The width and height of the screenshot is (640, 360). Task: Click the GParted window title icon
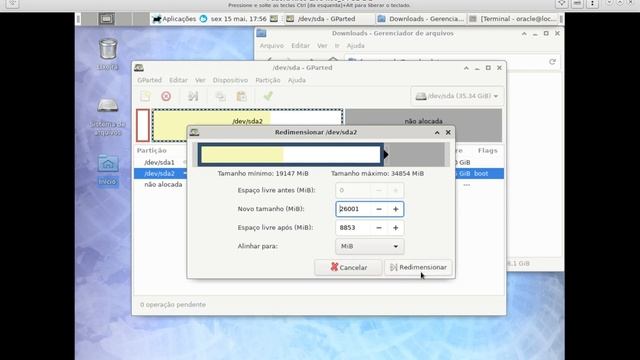click(139, 68)
